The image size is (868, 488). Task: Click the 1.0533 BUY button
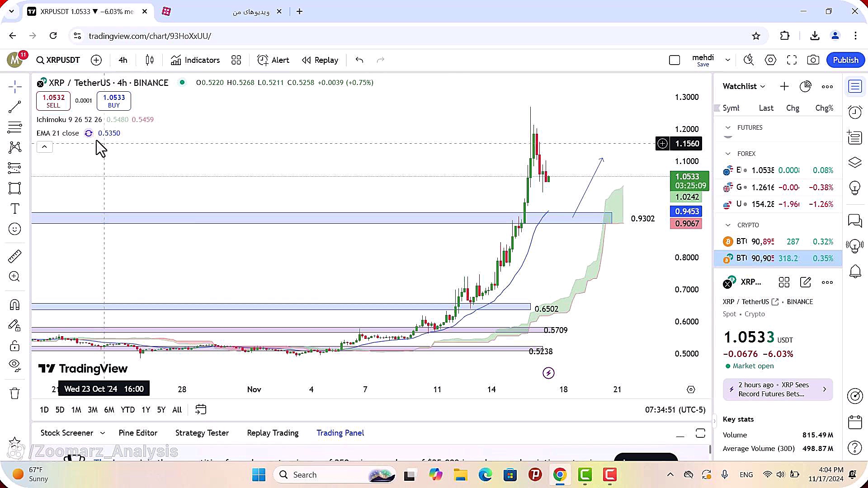tap(114, 101)
